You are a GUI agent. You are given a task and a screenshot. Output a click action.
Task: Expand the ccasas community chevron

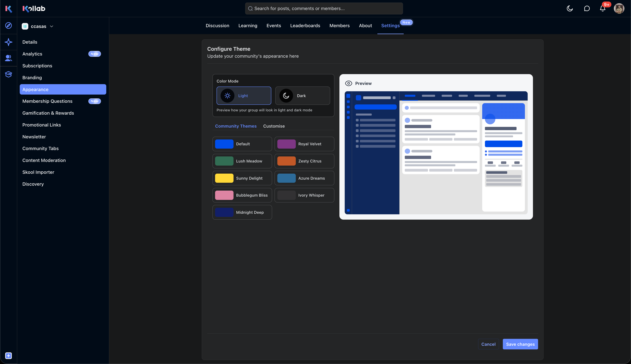coord(51,26)
